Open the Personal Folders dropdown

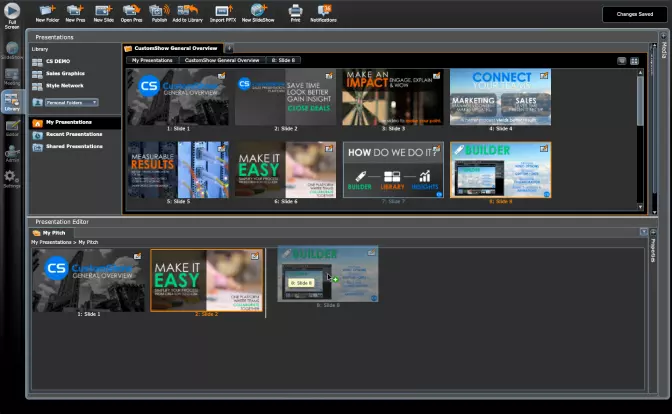[x=72, y=102]
